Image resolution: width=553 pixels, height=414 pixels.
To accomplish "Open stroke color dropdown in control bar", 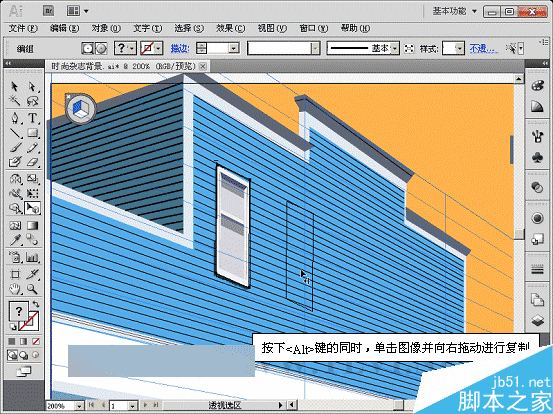I will point(158,48).
